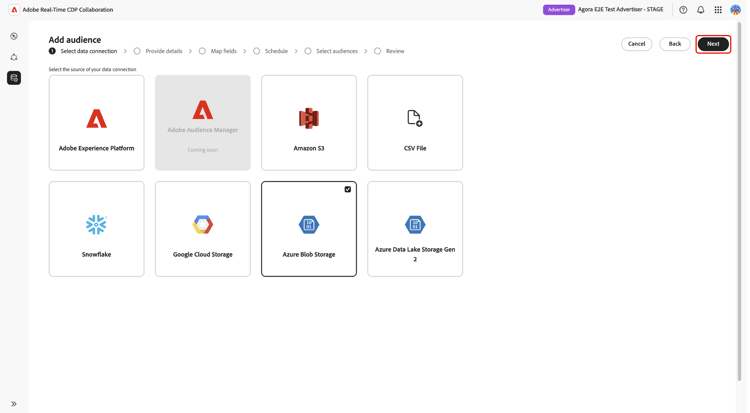Open the second sidebar icon

(14, 57)
